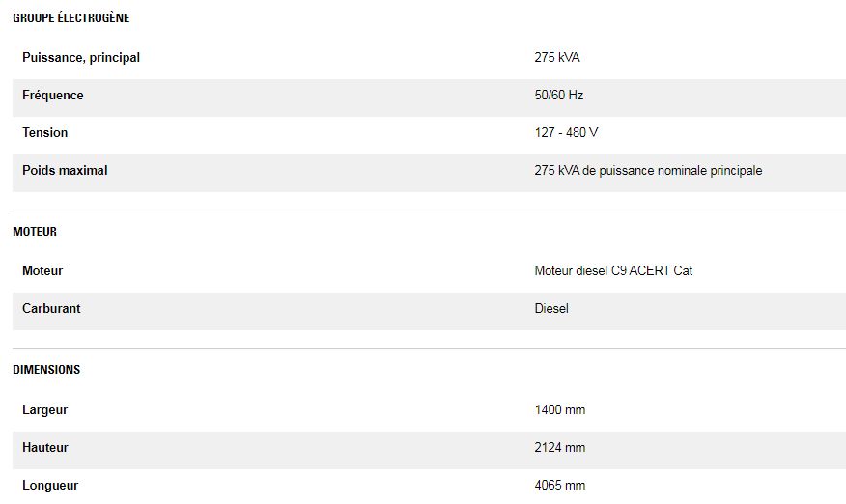The height and width of the screenshot is (504, 846).
Task: Select the Largeur row label
Action: tap(45, 410)
